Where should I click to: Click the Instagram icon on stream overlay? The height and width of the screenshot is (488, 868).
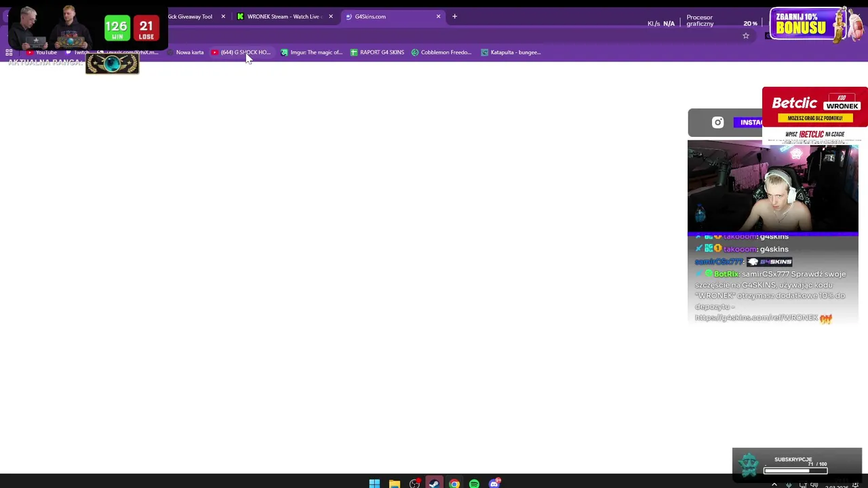(717, 123)
